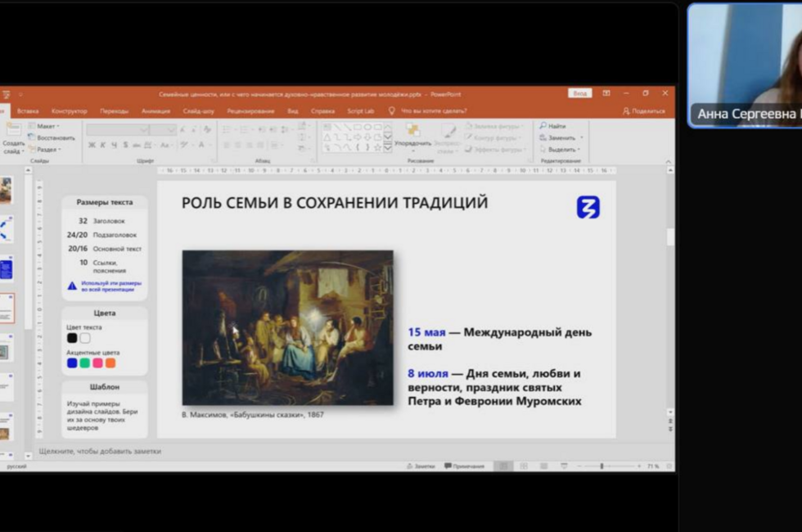This screenshot has width=802, height=532.
Task: Click the Анна Сергеевна participant video tile
Action: pyautogui.click(x=745, y=65)
